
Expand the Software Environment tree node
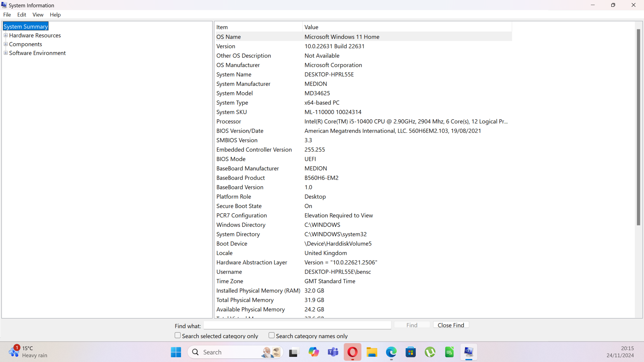[6, 53]
